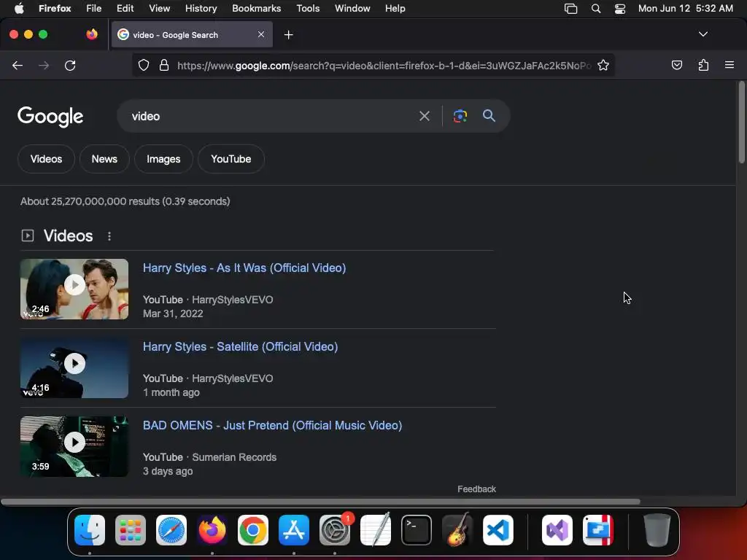
Task: Launch Visual Studio (purple) from the Dock
Action: (557, 530)
